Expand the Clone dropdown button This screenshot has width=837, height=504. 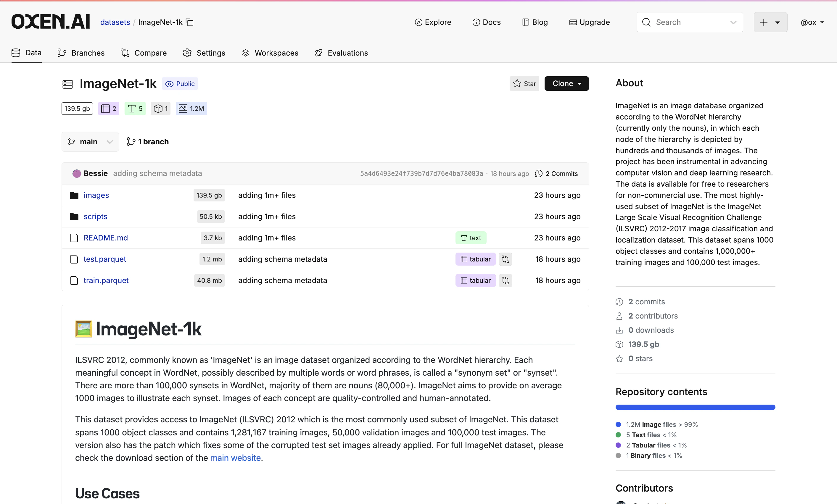(566, 83)
